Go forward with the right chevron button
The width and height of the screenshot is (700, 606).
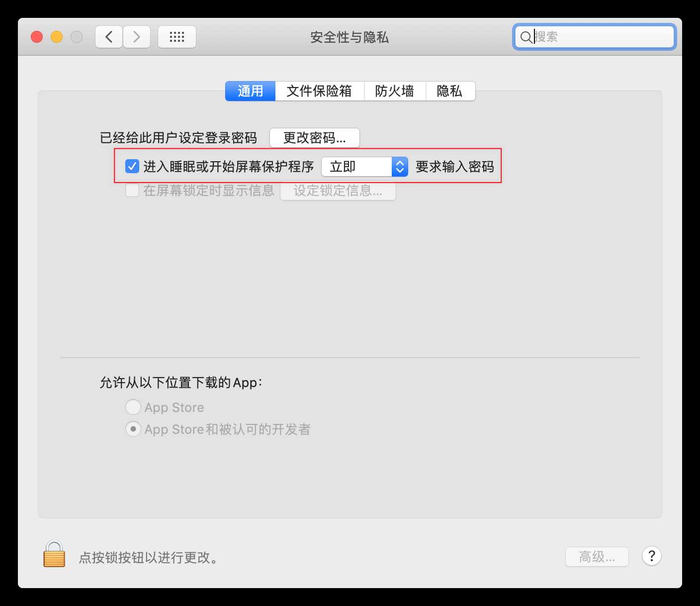137,37
